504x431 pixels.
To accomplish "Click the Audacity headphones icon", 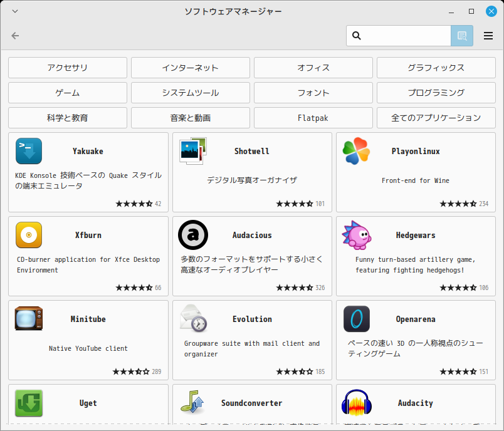I will [356, 402].
